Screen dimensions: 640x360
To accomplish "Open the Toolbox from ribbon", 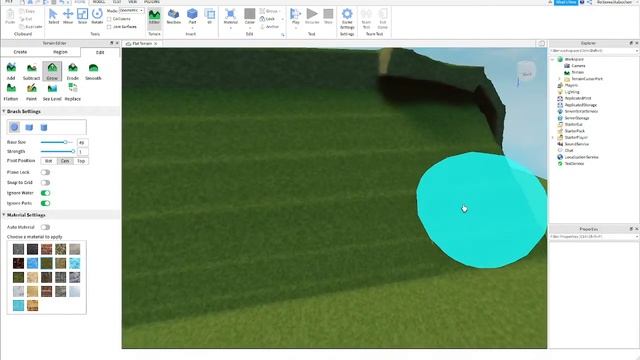I will pyautogui.click(x=173, y=17).
